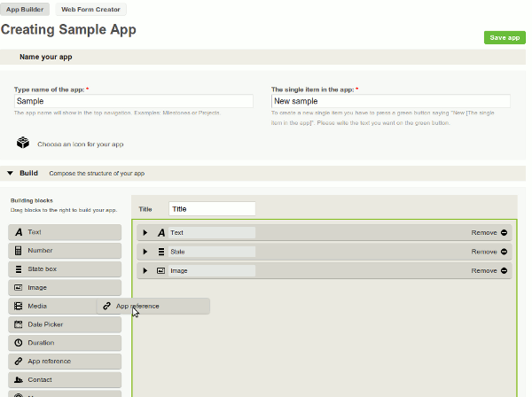532x397 pixels.
Task: Click the Duration block label
Action: click(41, 343)
